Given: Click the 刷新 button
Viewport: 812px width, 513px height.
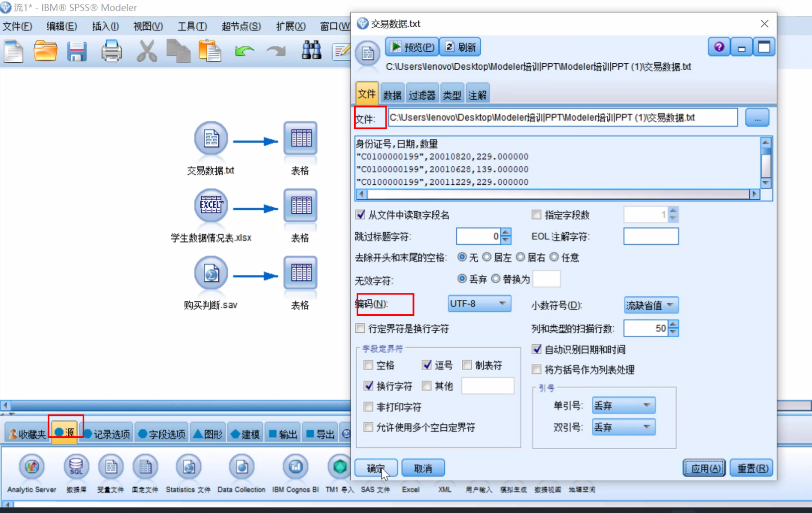Looking at the screenshot, I should tap(460, 47).
